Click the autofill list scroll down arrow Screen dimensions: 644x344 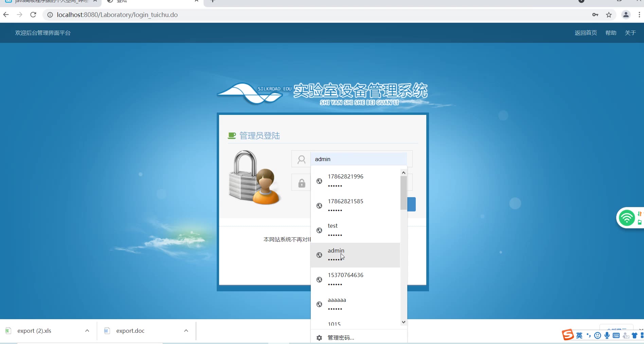pyautogui.click(x=404, y=322)
